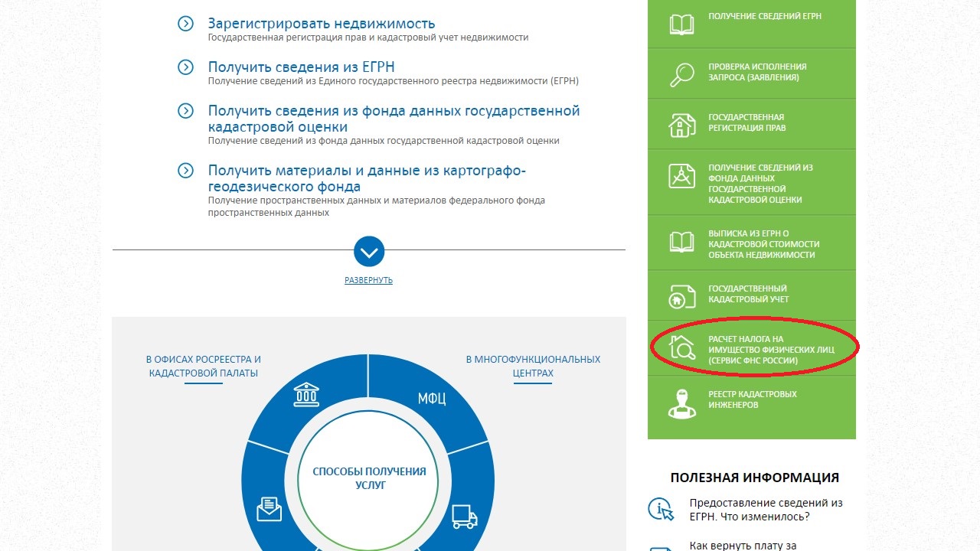Open Получить материалы из картографо-геодезического фонда
980x551 pixels.
coord(367,178)
